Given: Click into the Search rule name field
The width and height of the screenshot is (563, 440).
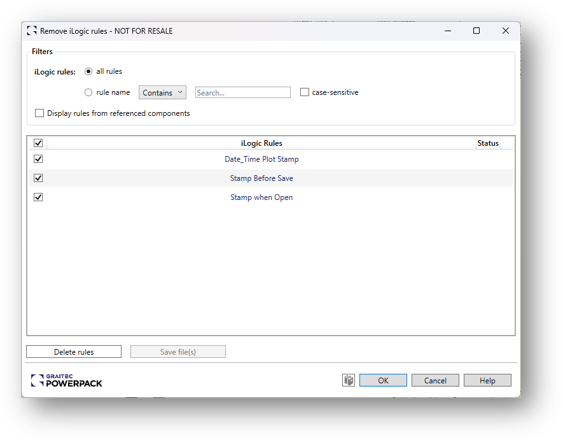Looking at the screenshot, I should tap(243, 93).
